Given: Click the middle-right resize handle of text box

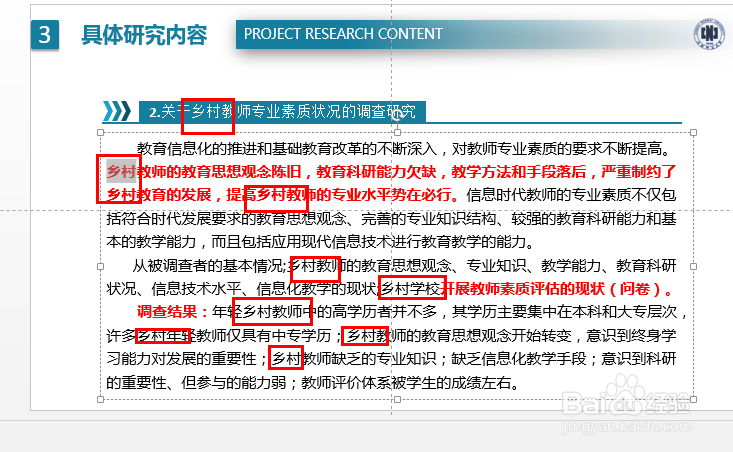Looking at the screenshot, I should coord(693,266).
